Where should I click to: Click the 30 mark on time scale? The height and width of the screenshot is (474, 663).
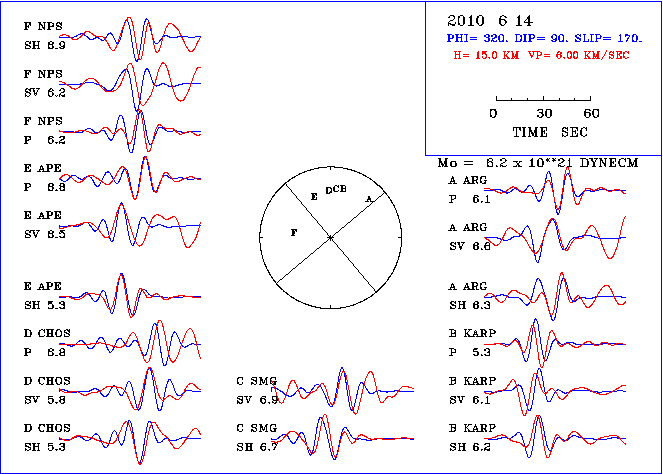(x=544, y=113)
